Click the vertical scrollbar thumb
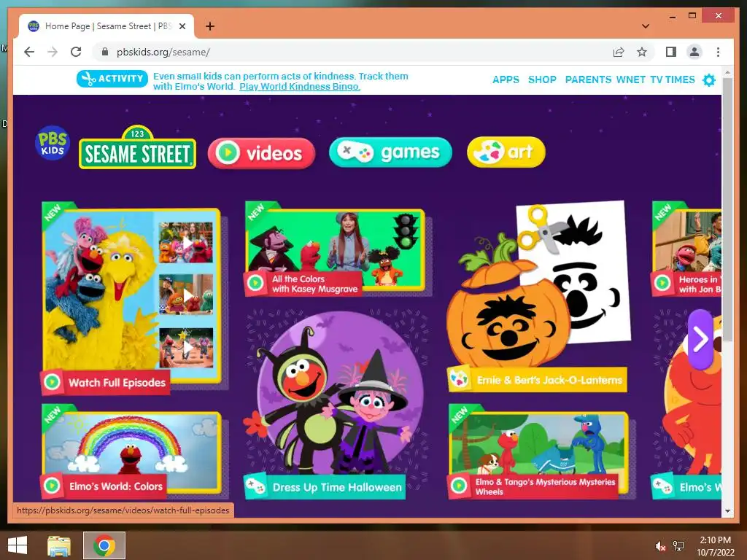The height and width of the screenshot is (560, 747). tap(727, 209)
